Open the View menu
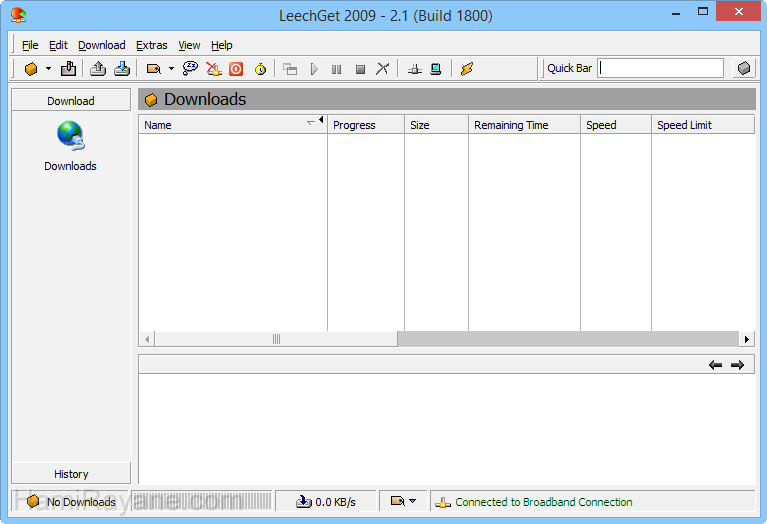767x524 pixels. (189, 45)
